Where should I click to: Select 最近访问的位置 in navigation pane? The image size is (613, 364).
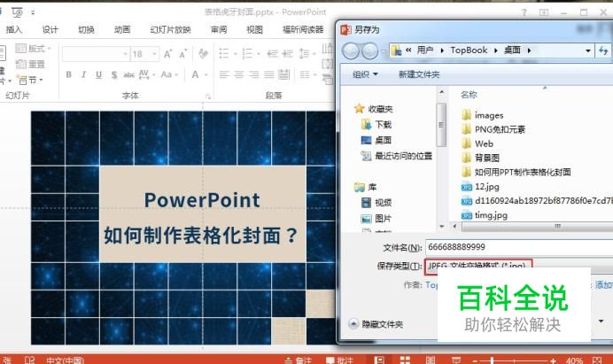(x=397, y=156)
